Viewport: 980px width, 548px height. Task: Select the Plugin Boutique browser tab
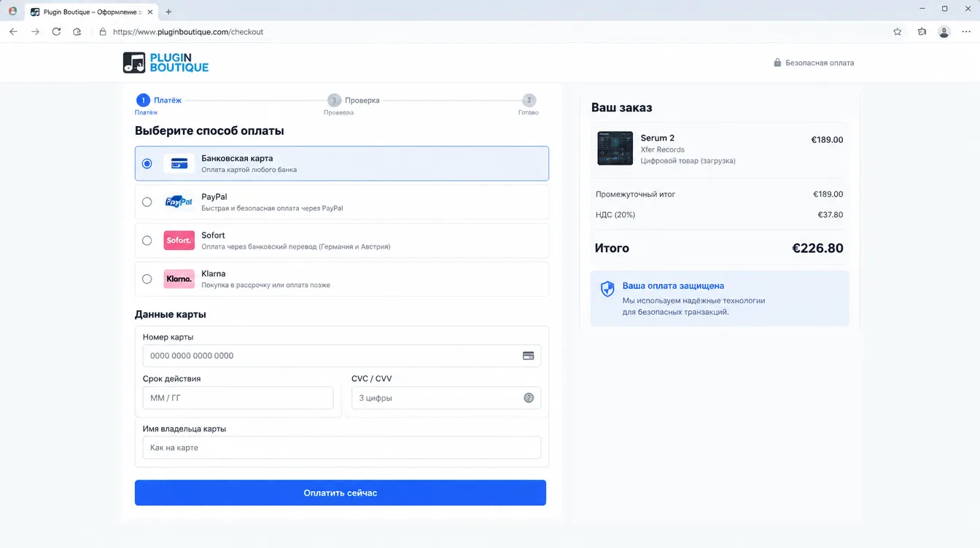click(91, 12)
